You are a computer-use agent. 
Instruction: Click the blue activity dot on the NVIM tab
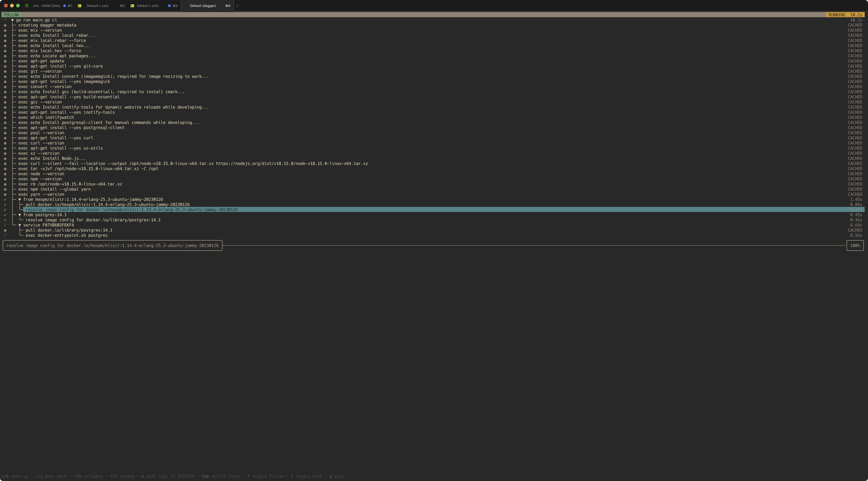coord(64,6)
